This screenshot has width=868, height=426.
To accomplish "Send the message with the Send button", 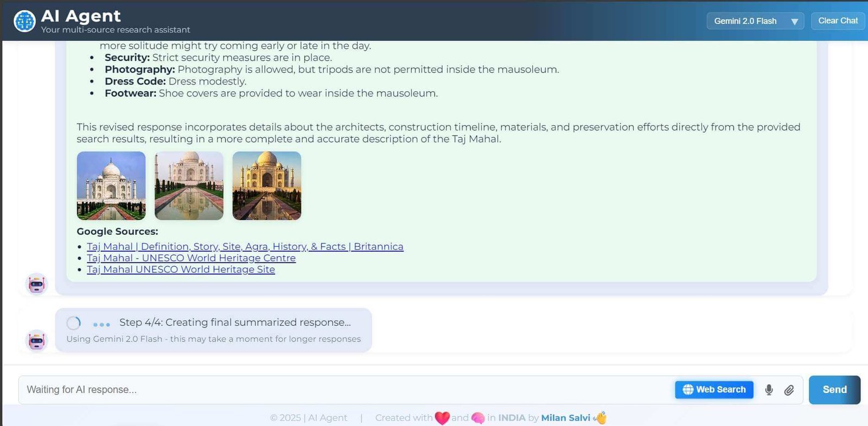I will (834, 390).
